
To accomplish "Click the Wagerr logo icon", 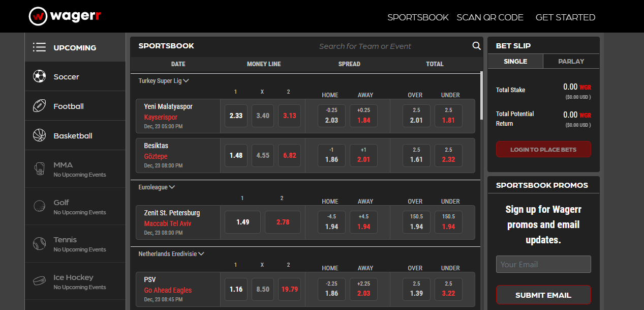I will pyautogui.click(x=38, y=16).
